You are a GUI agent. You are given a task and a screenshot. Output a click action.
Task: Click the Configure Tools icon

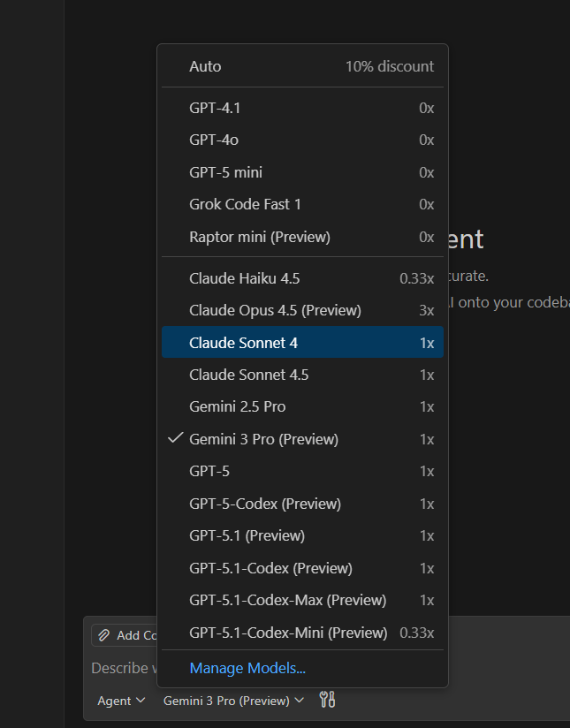[327, 701]
